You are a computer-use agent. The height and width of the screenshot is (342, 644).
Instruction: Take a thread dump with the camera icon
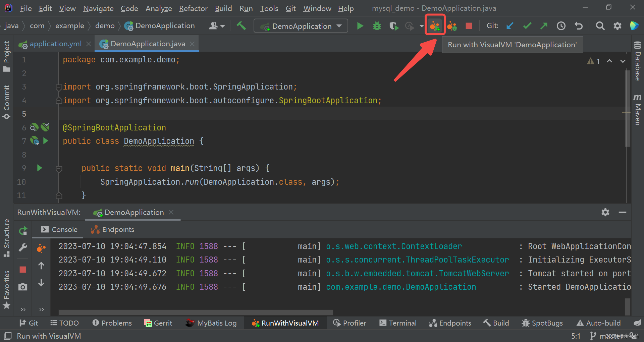coord(22,287)
